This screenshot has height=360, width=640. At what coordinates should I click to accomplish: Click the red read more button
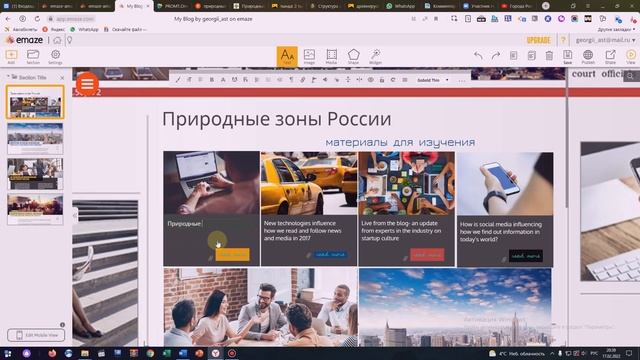(427, 255)
